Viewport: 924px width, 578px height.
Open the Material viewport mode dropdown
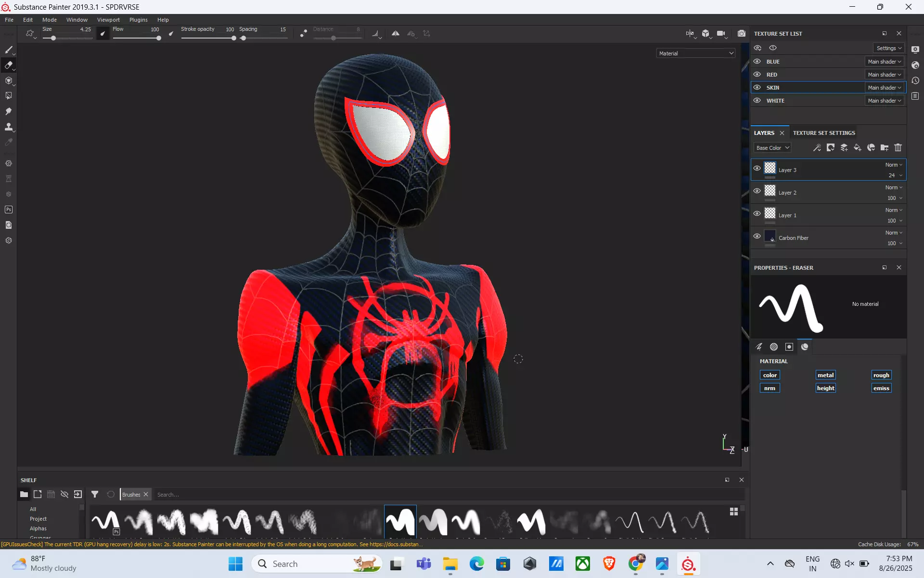(696, 53)
